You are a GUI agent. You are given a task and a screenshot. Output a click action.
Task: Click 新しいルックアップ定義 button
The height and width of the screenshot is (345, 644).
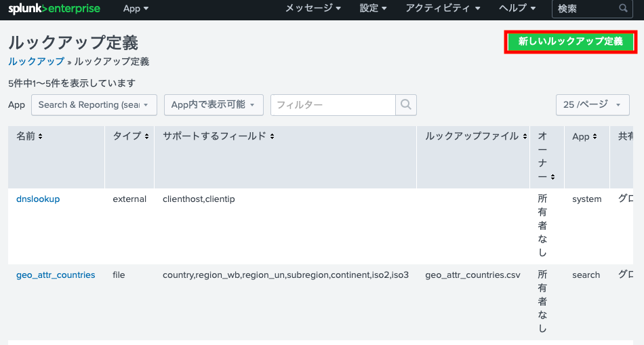571,41
